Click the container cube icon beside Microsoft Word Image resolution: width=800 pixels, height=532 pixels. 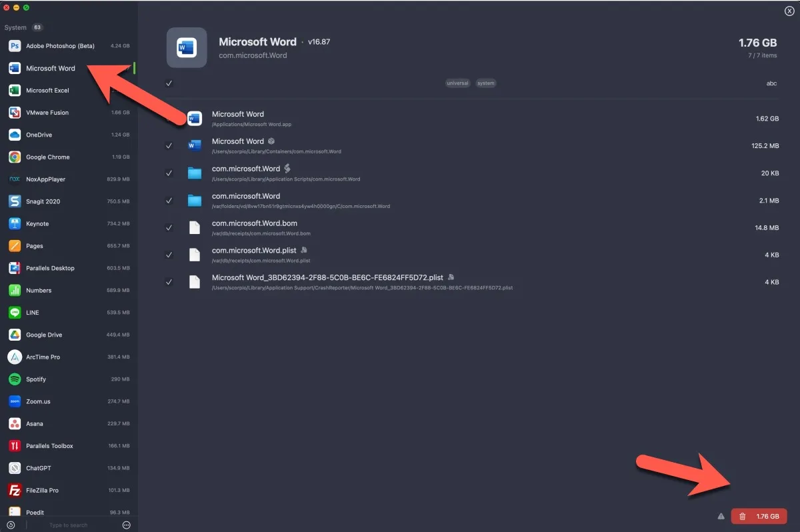(271, 141)
